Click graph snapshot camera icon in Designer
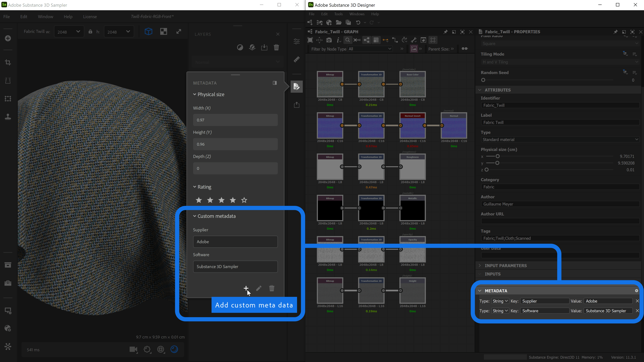644x362 pixels. tap(329, 40)
